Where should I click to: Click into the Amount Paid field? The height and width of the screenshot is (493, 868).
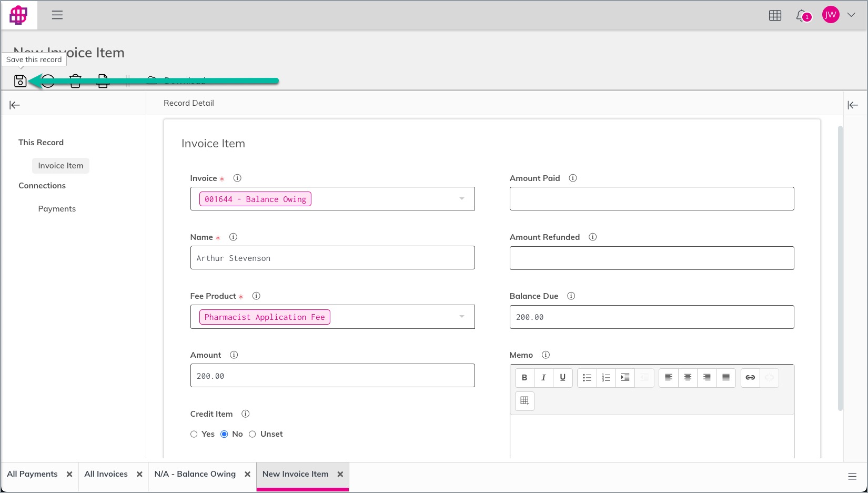tap(652, 199)
